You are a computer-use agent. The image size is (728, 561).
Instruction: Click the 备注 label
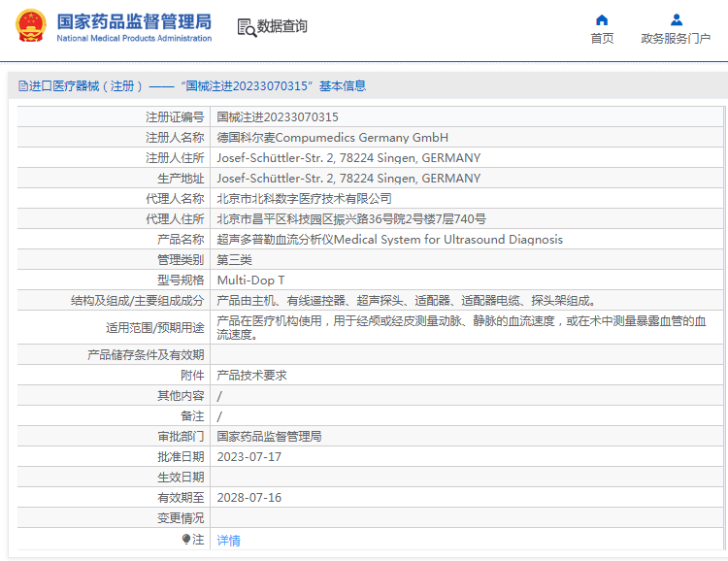point(193,416)
